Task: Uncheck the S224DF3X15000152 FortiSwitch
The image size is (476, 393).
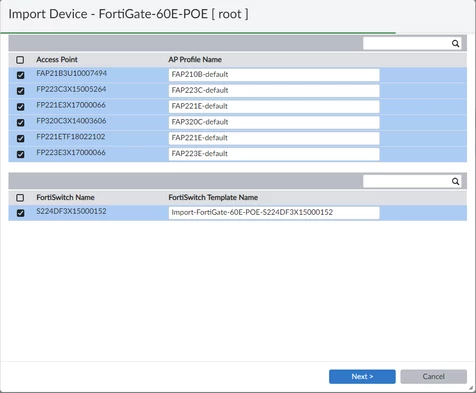Action: coord(20,213)
